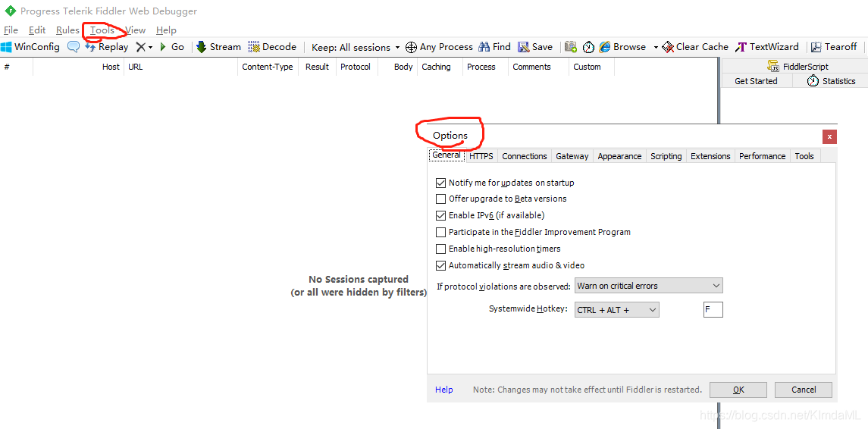Click the Custom column header
This screenshot has width=868, height=429.
pyautogui.click(x=591, y=67)
